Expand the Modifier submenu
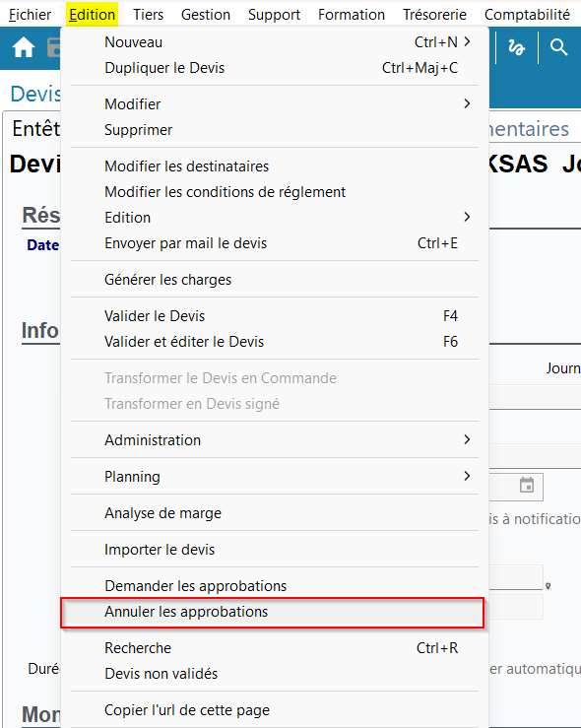 (275, 104)
